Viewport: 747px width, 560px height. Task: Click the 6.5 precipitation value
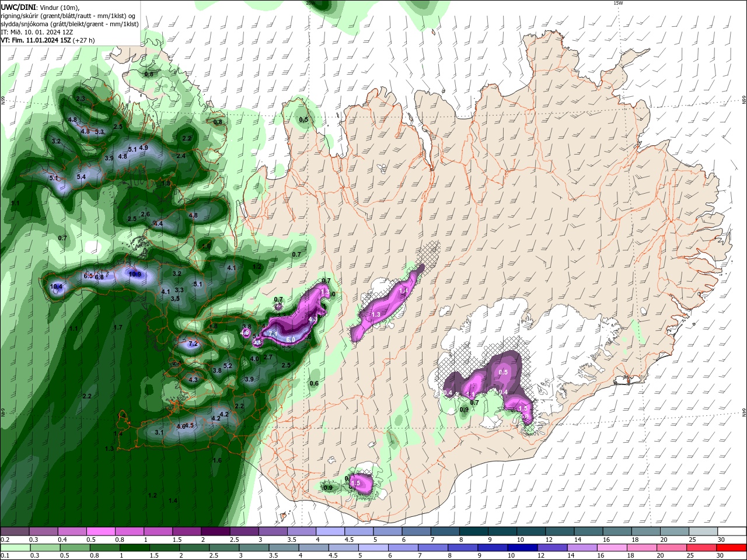[x=88, y=276]
